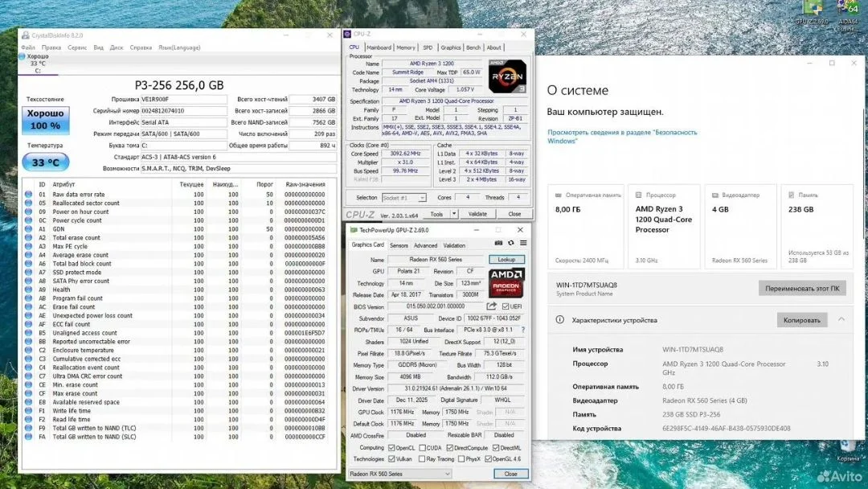
Task: Toggle the DirectCompute checkbox
Action: pos(449,448)
